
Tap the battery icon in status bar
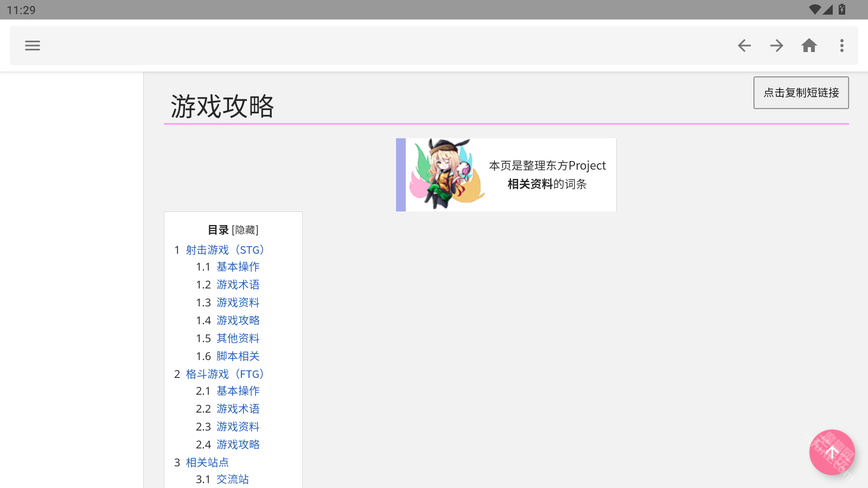coord(842,9)
